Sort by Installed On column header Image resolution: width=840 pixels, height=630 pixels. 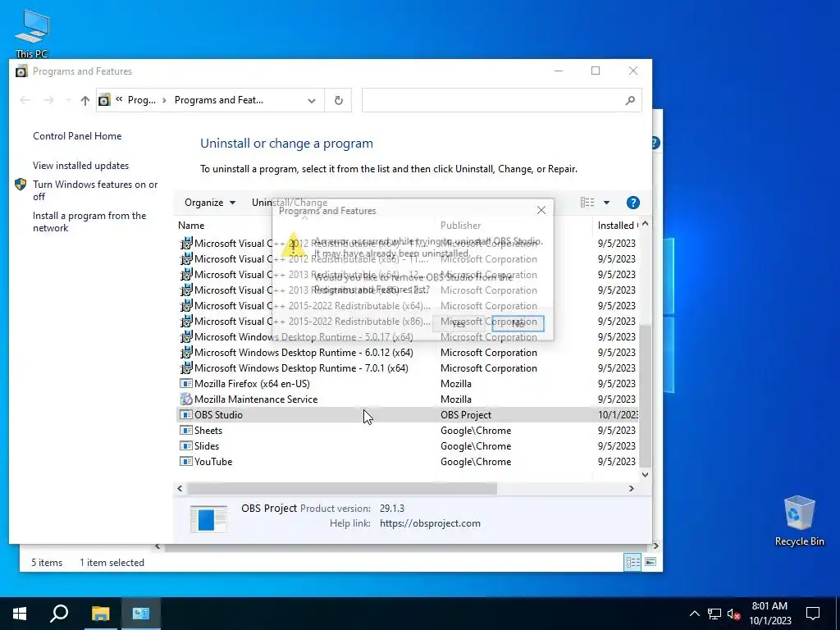pyautogui.click(x=616, y=226)
